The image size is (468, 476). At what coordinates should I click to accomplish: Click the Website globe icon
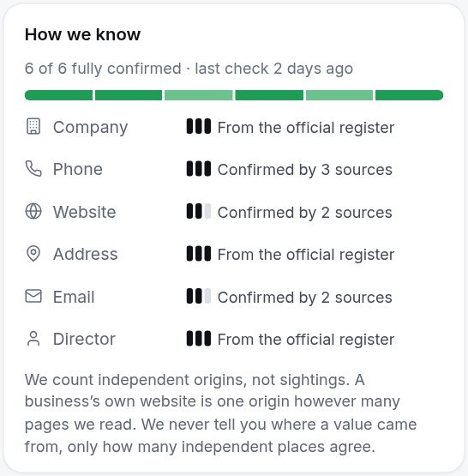[33, 211]
